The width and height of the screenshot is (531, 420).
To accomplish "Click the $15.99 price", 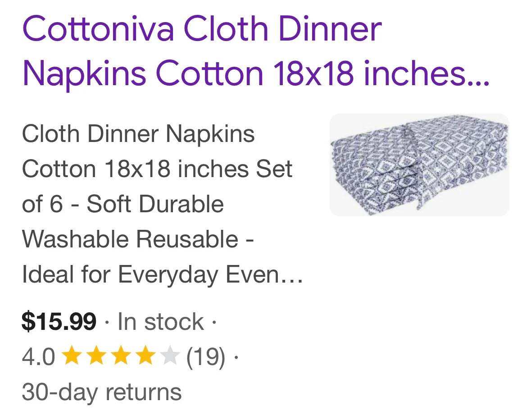I will 59,322.
